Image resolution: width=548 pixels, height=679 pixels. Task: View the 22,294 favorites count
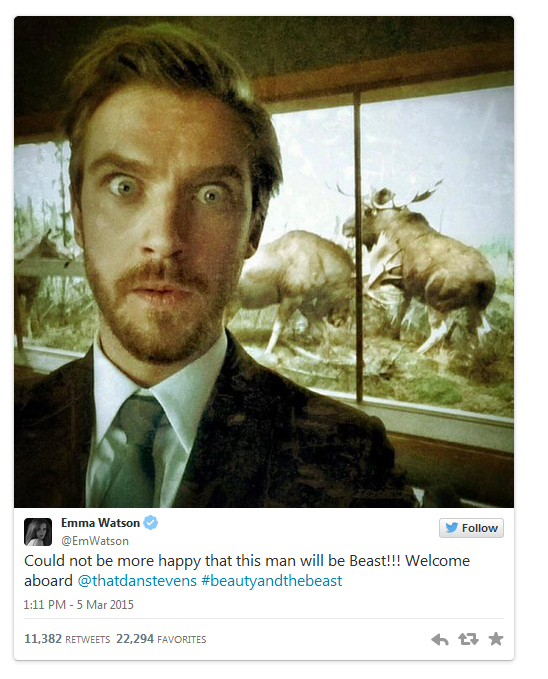135,639
